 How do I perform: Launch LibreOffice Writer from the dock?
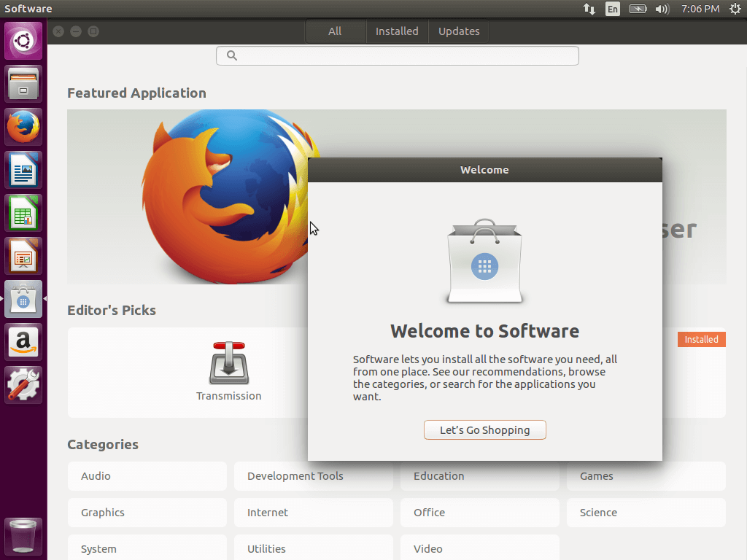pos(23,170)
